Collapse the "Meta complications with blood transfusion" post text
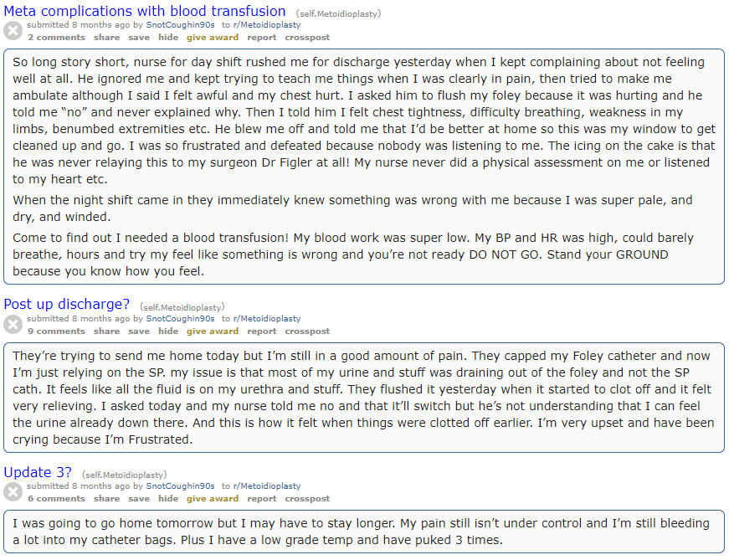Viewport: 729px width, 560px height. 13,31
